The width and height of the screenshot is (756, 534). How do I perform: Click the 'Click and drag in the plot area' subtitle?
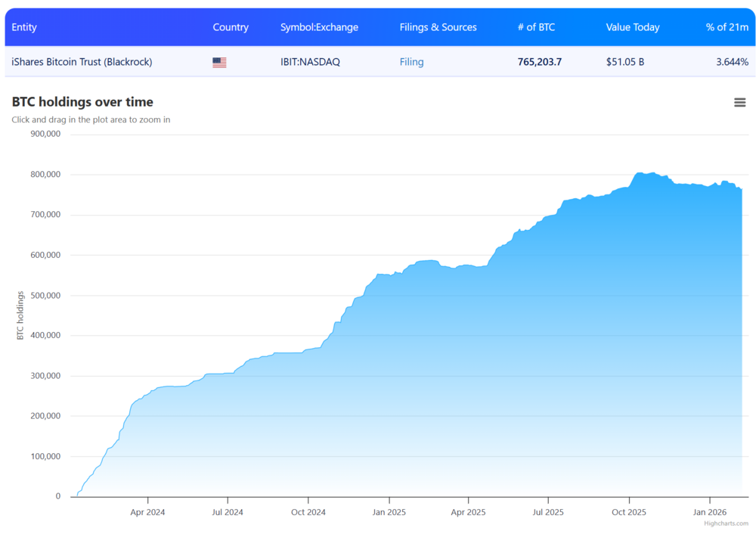[91, 120]
